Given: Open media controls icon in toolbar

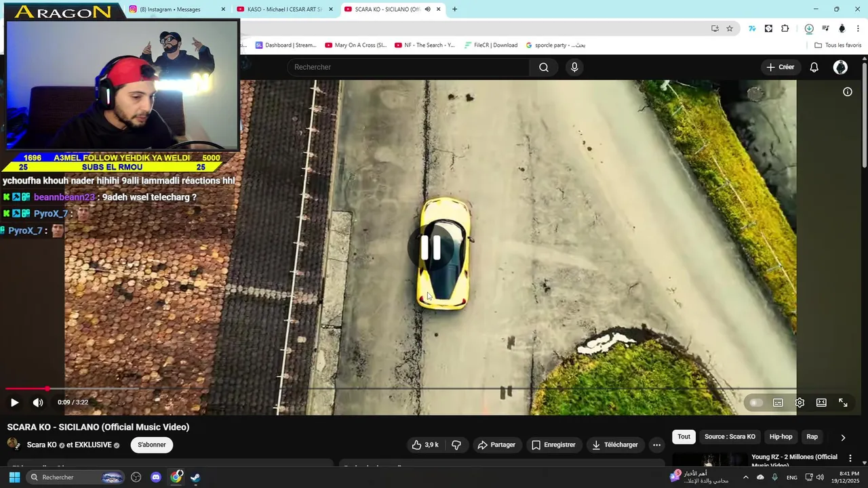Looking at the screenshot, I should [825, 28].
